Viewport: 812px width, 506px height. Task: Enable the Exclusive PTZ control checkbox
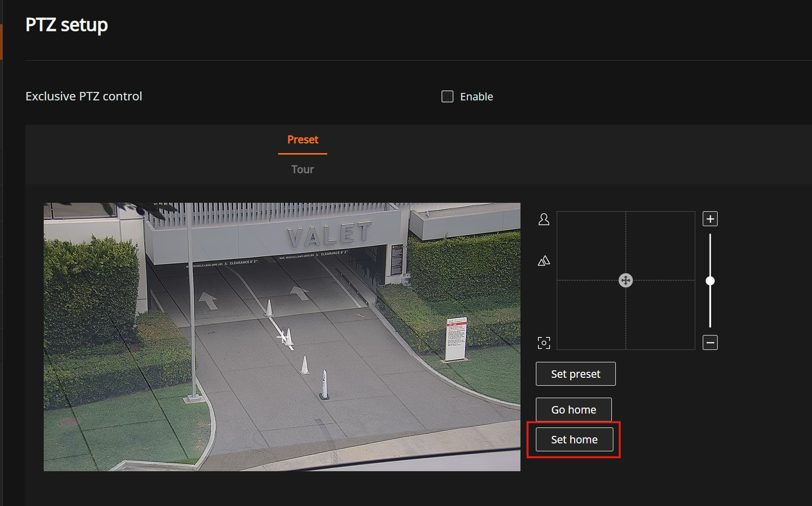pos(447,96)
